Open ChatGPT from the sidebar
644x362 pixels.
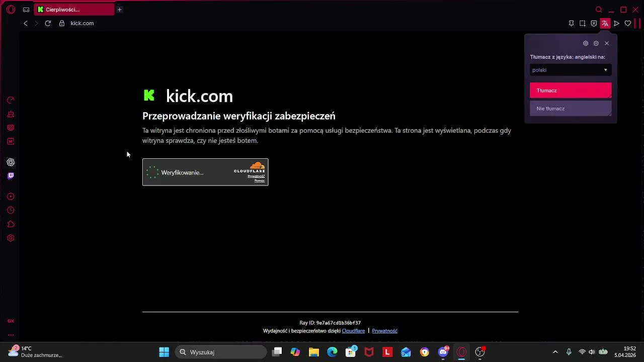pos(11,162)
